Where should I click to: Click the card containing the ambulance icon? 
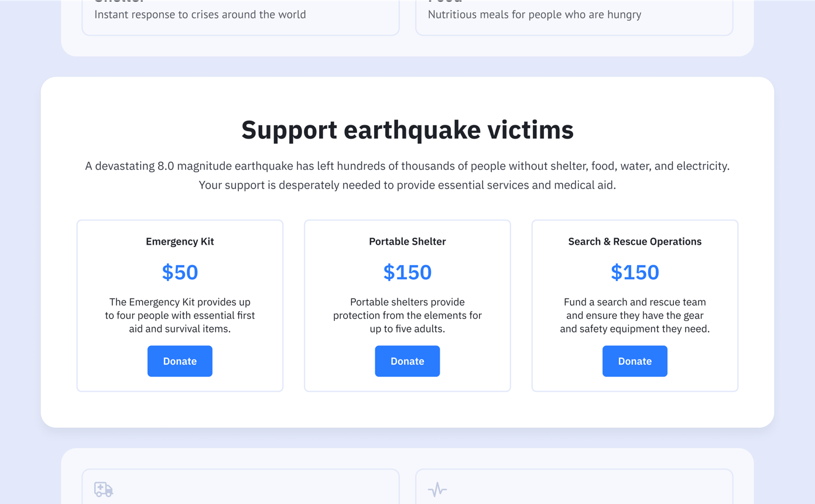(241, 486)
